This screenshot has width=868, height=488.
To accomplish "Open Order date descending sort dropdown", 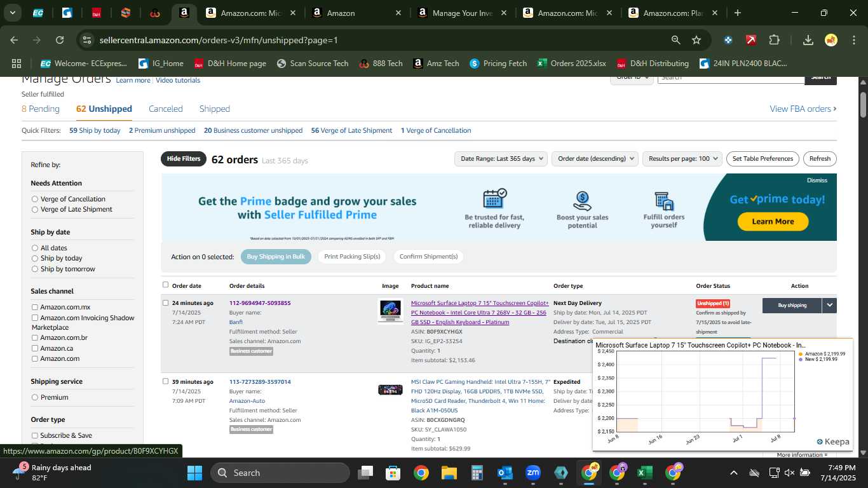I will (595, 159).
